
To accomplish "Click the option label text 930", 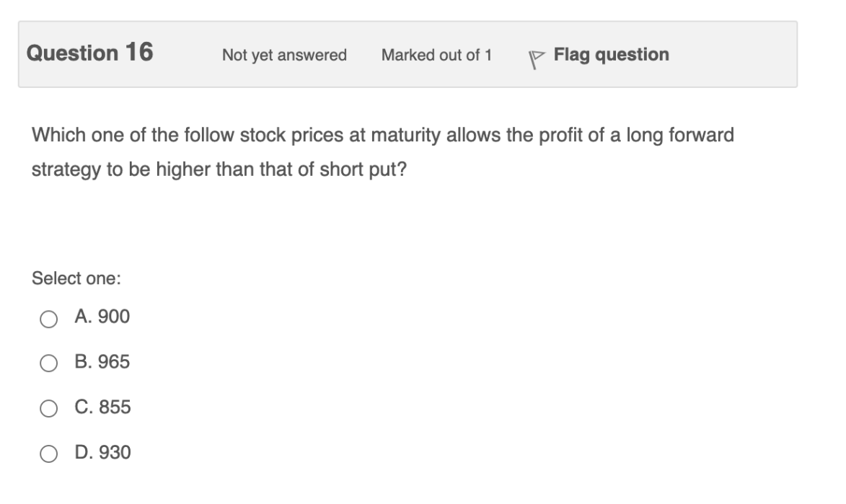I will pyautogui.click(x=116, y=454).
